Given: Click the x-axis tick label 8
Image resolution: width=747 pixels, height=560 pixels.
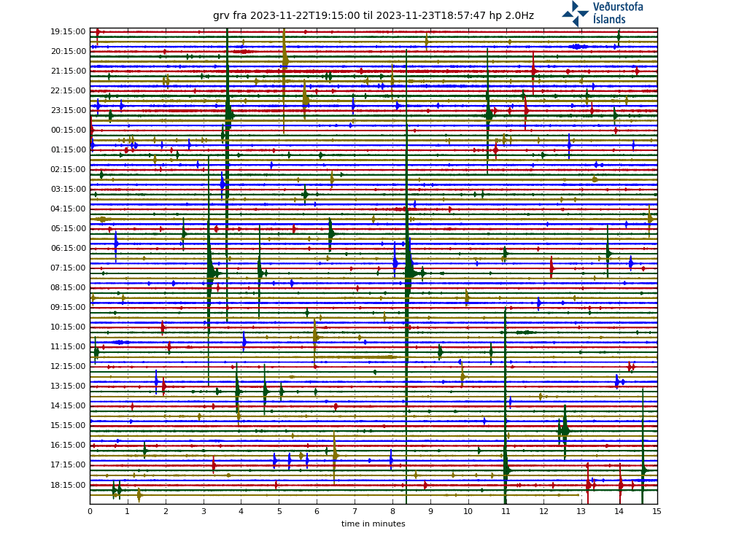Looking at the screenshot, I should 392,511.
